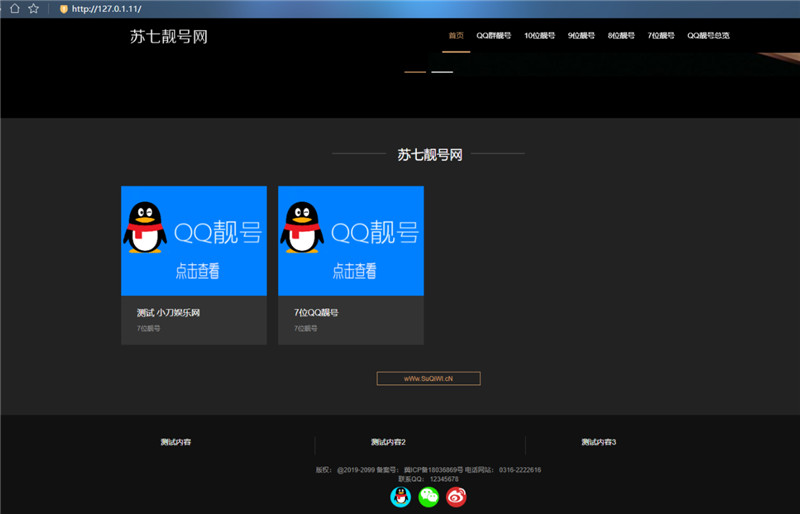800x514 pixels.
Task: Select the first banner slide indicator
Action: (415, 72)
